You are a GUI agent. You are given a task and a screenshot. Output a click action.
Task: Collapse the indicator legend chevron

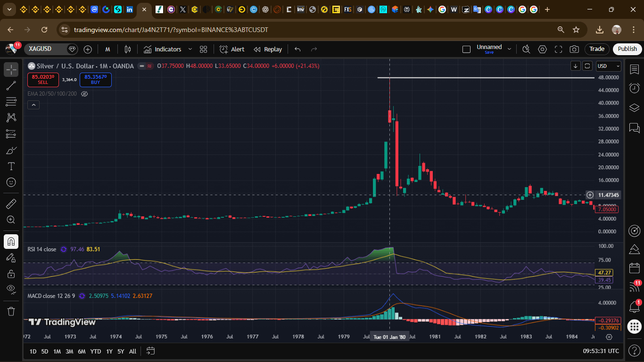coord(33,105)
